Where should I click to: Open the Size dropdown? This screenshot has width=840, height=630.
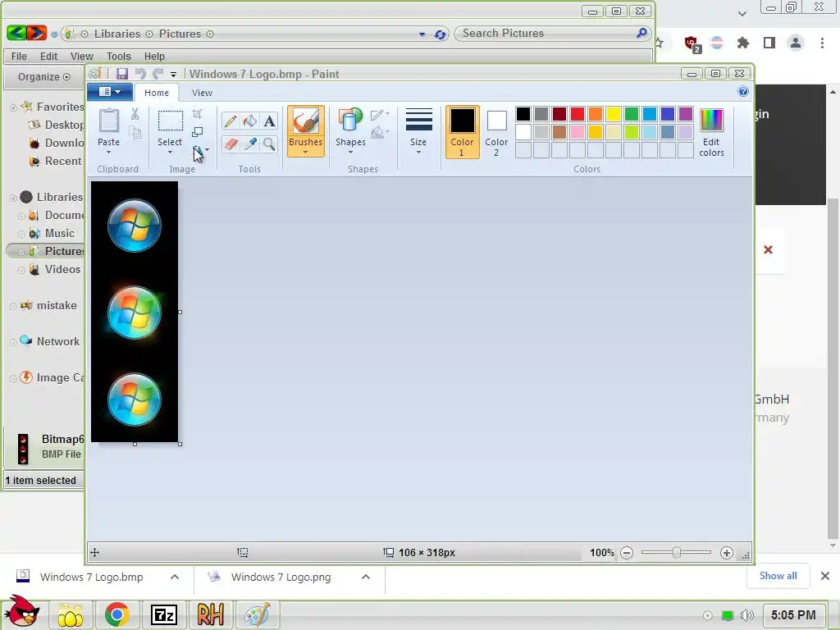point(418,132)
